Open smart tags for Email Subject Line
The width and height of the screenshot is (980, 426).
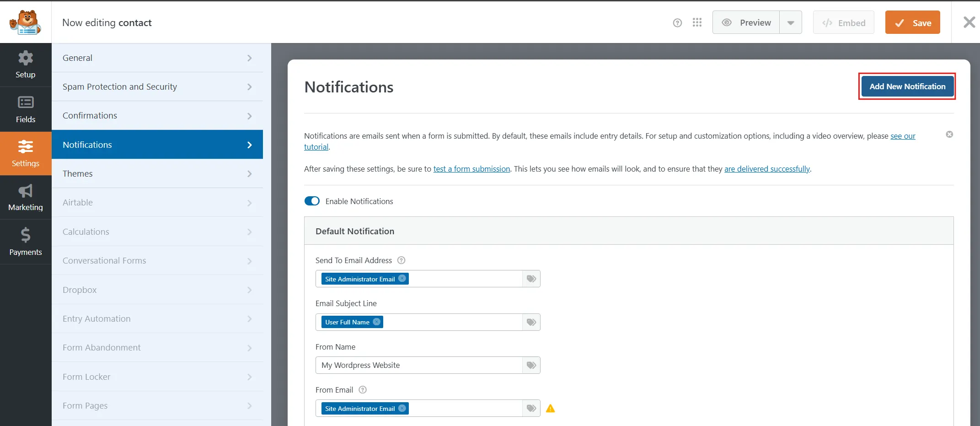(x=531, y=322)
